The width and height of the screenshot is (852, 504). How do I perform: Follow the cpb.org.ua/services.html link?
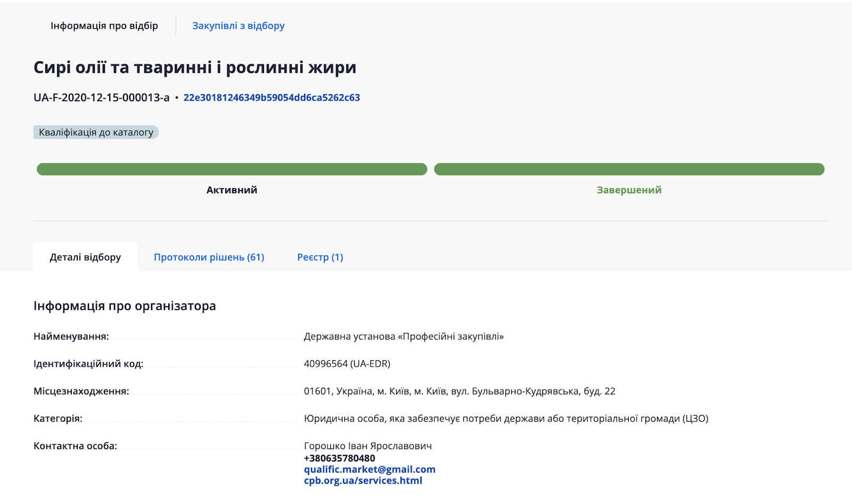[x=363, y=481]
